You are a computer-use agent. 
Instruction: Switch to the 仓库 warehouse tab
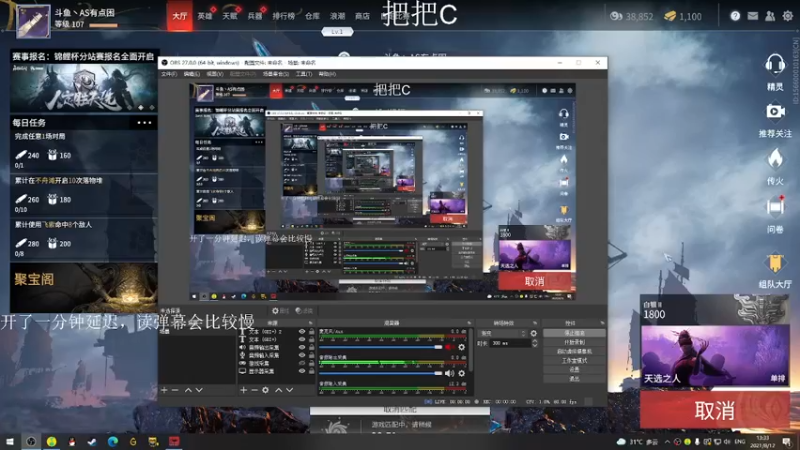click(312, 16)
